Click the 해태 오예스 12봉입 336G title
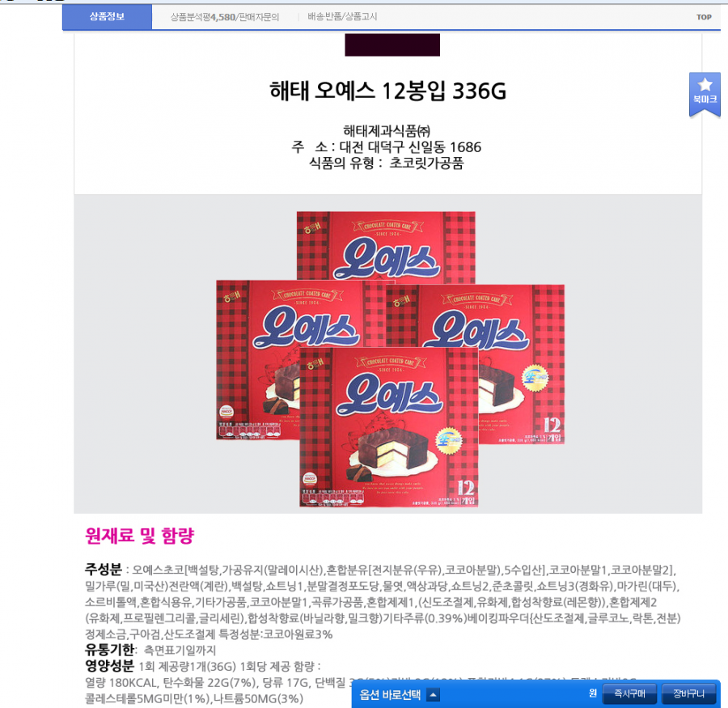 coord(387,91)
